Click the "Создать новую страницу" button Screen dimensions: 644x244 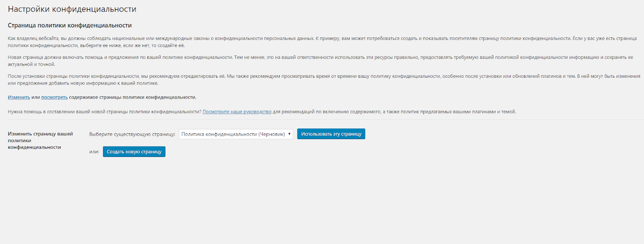[134, 152]
